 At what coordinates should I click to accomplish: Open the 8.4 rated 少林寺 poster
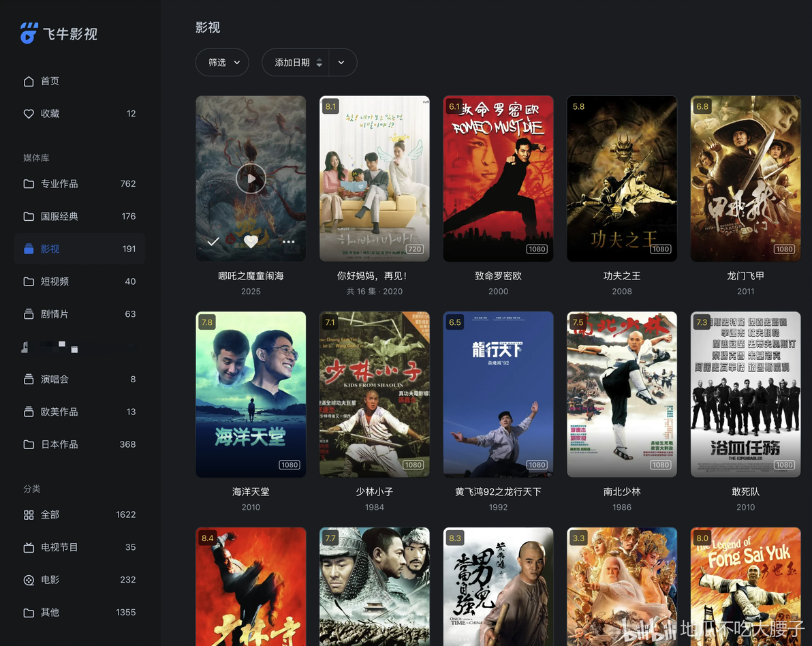click(x=251, y=587)
